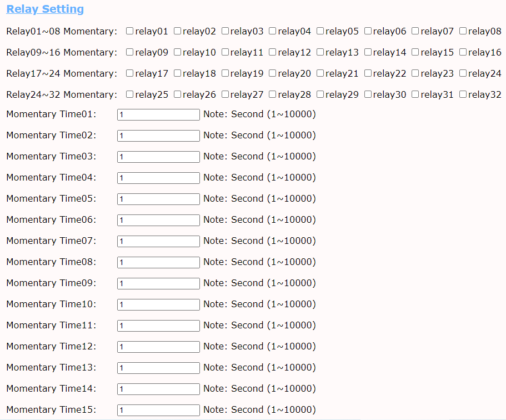Check the relay32 checkbox
The width and height of the screenshot is (506, 420).
(463, 94)
